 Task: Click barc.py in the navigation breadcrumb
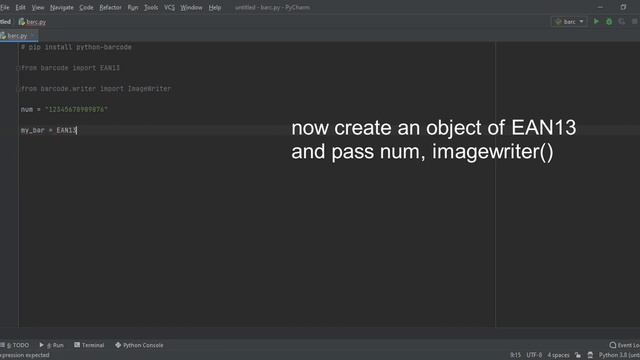coord(32,22)
